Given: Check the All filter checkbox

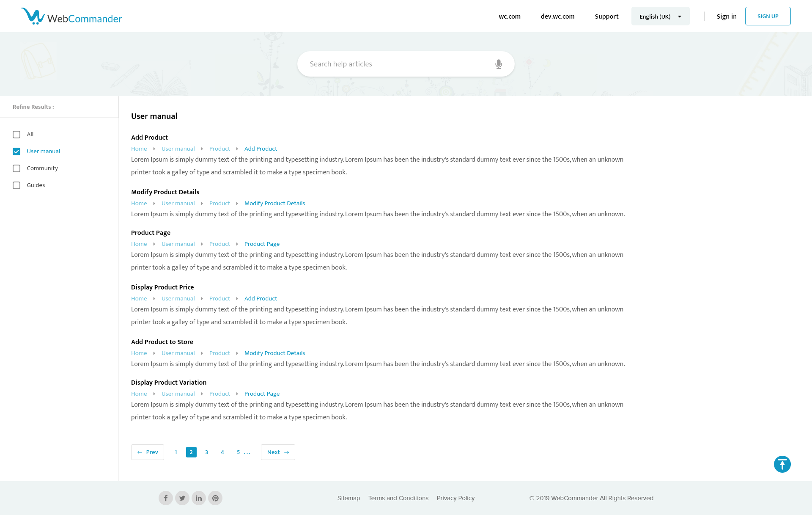Looking at the screenshot, I should click(16, 135).
